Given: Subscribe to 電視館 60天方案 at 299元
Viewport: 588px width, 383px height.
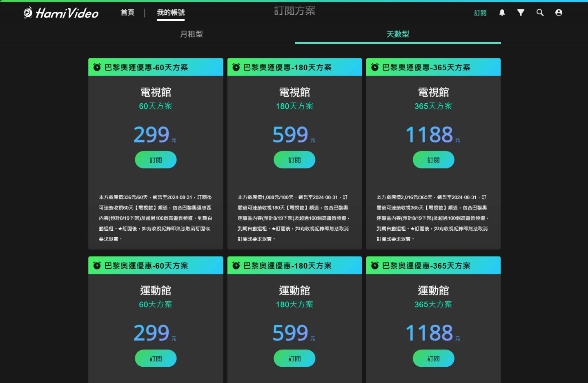Looking at the screenshot, I should [156, 160].
